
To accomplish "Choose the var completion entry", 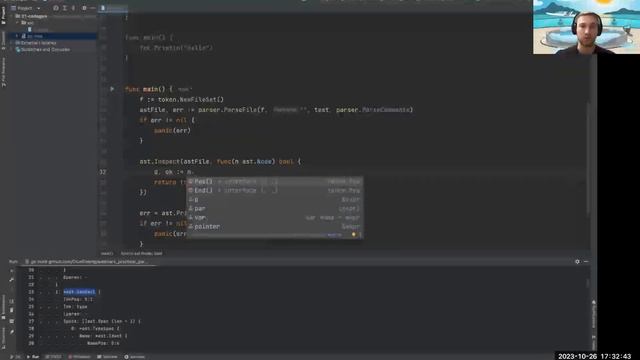I will click(x=274, y=217).
